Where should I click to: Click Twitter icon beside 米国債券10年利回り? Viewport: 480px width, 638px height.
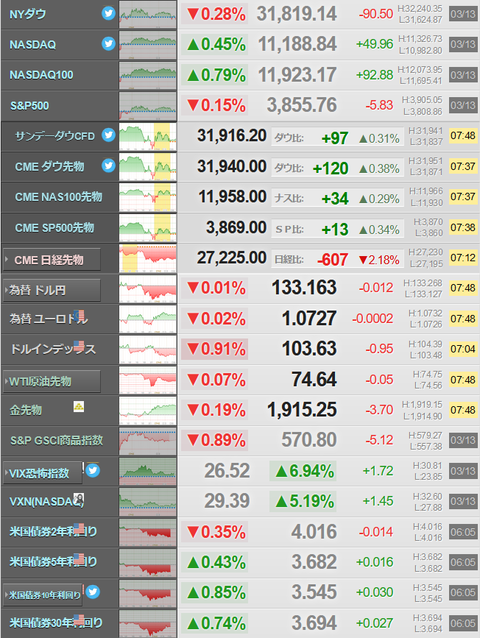click(93, 592)
